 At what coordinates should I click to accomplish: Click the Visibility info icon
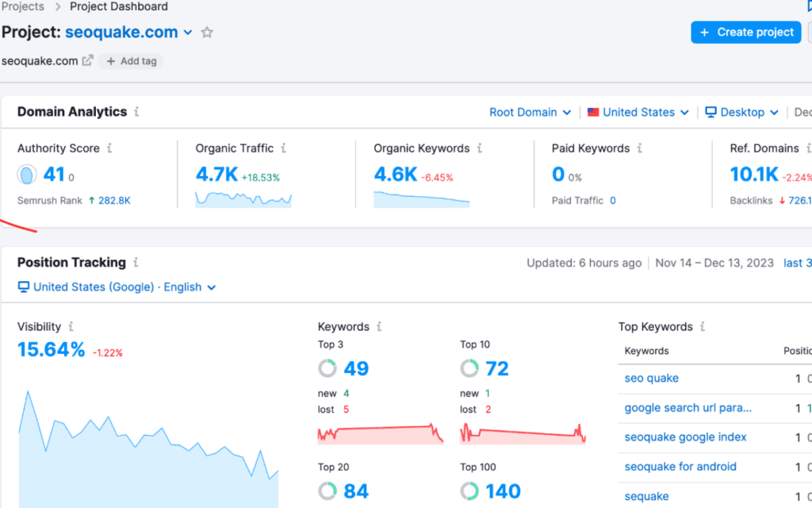pyautogui.click(x=71, y=326)
